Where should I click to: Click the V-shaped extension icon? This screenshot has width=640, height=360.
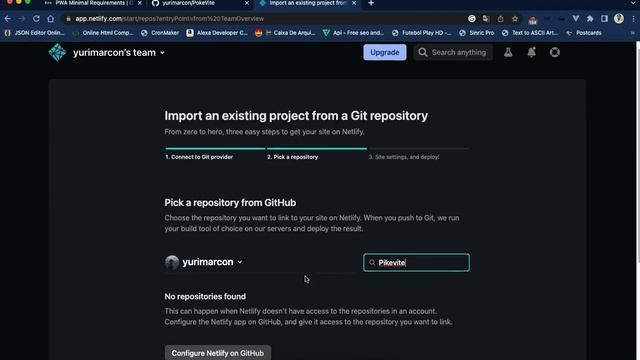point(576,19)
